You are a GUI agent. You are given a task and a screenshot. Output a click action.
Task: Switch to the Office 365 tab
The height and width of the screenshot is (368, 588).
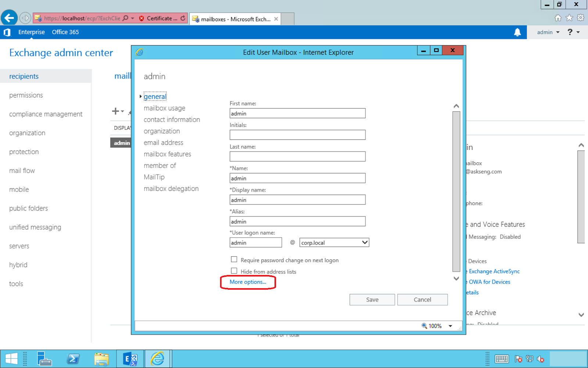[65, 32]
